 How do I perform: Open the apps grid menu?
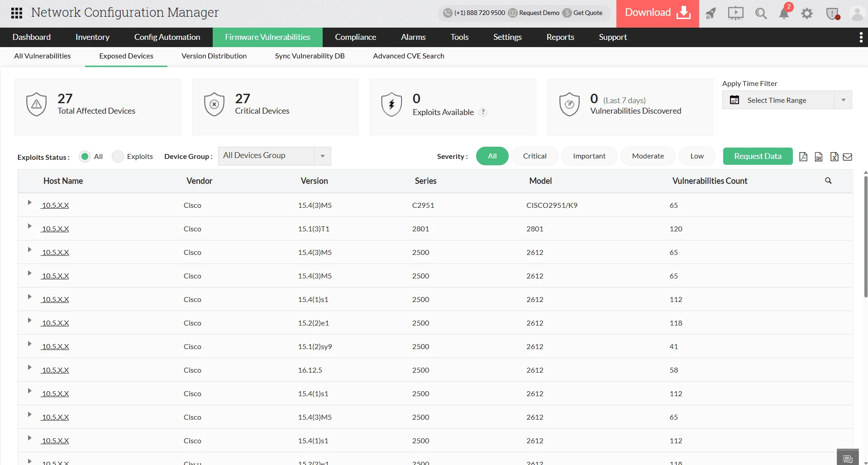coord(17,13)
